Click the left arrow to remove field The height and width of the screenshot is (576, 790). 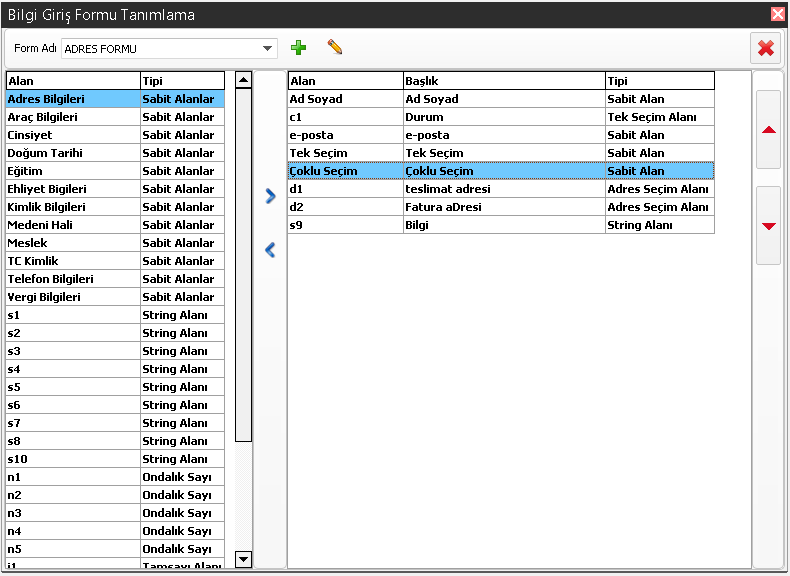[x=271, y=250]
